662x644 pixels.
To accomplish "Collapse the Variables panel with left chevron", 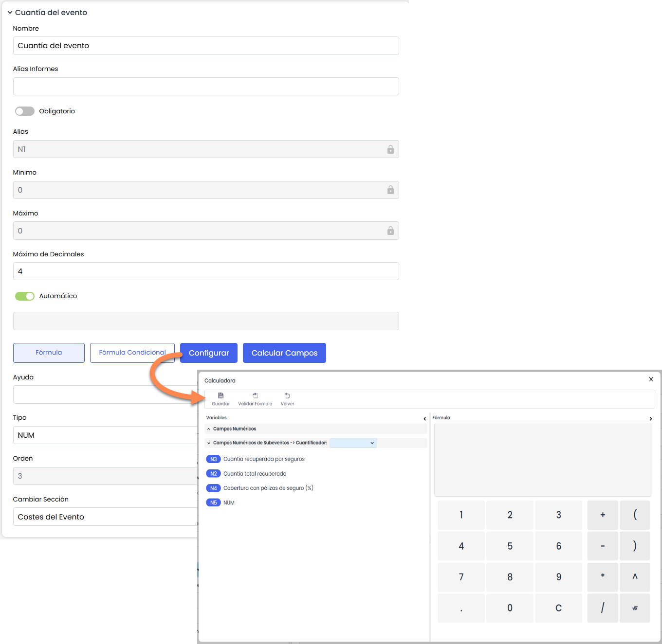I will tap(424, 419).
